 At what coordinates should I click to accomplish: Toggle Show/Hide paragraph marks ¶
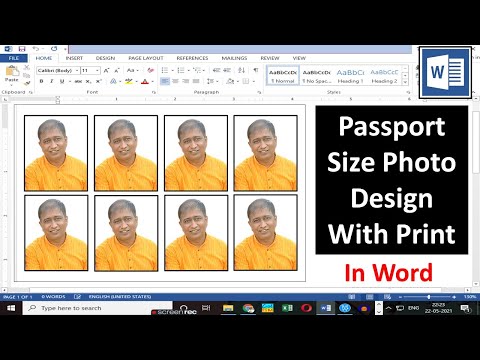(x=256, y=70)
